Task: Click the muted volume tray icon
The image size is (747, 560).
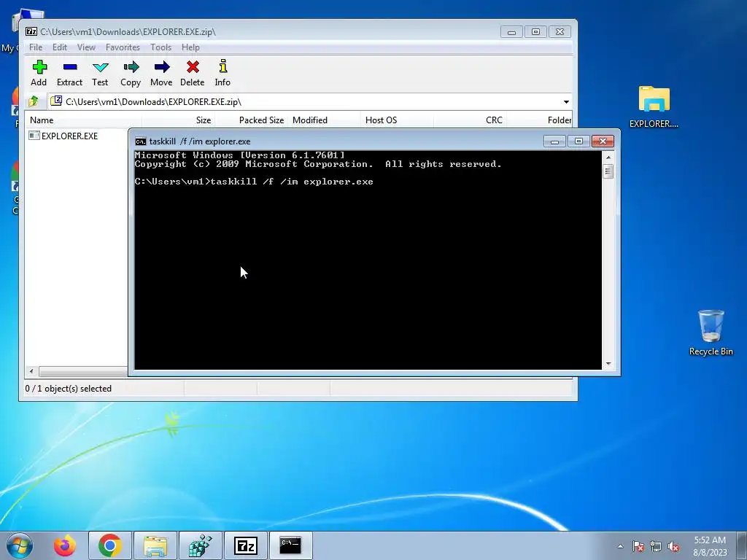Action: [673, 546]
